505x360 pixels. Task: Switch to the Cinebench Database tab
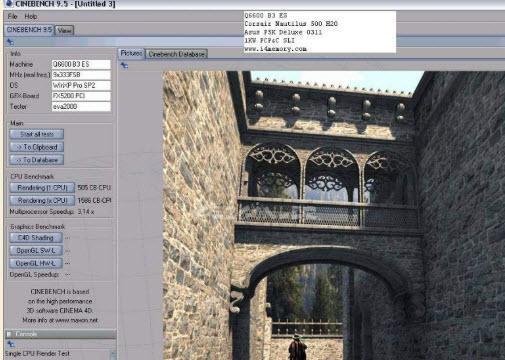click(x=177, y=54)
